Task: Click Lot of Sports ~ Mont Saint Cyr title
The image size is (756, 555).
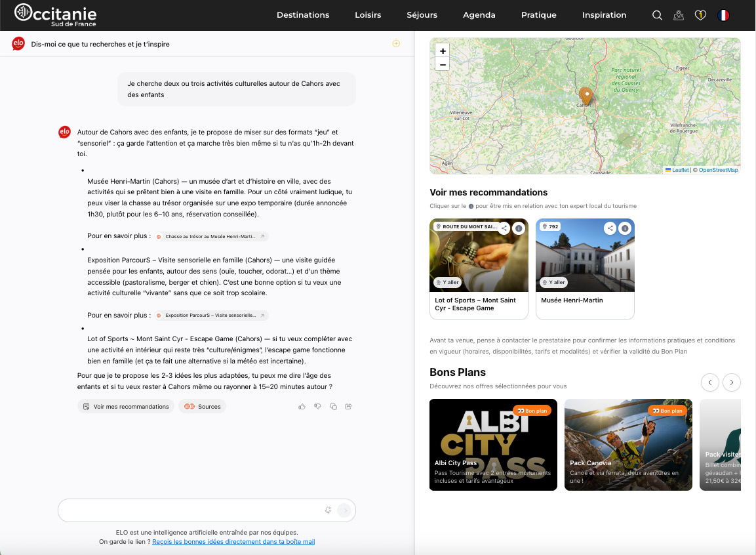Action: 475,304
